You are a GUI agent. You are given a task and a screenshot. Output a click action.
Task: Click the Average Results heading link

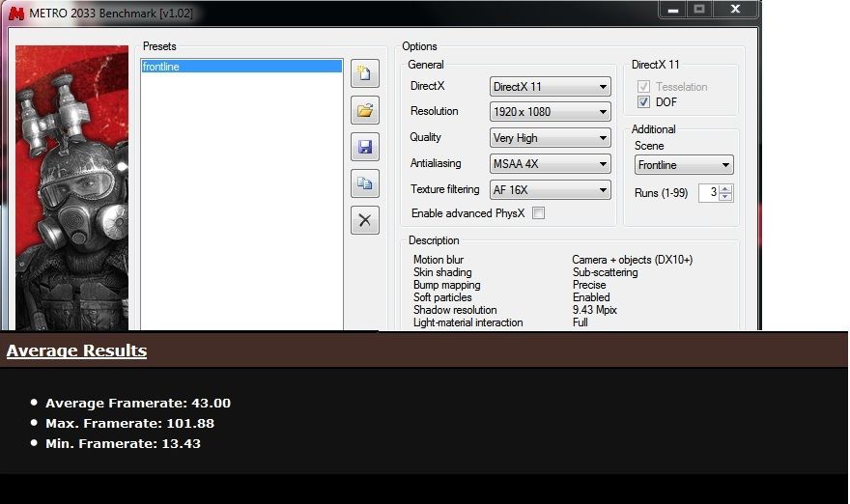(76, 350)
